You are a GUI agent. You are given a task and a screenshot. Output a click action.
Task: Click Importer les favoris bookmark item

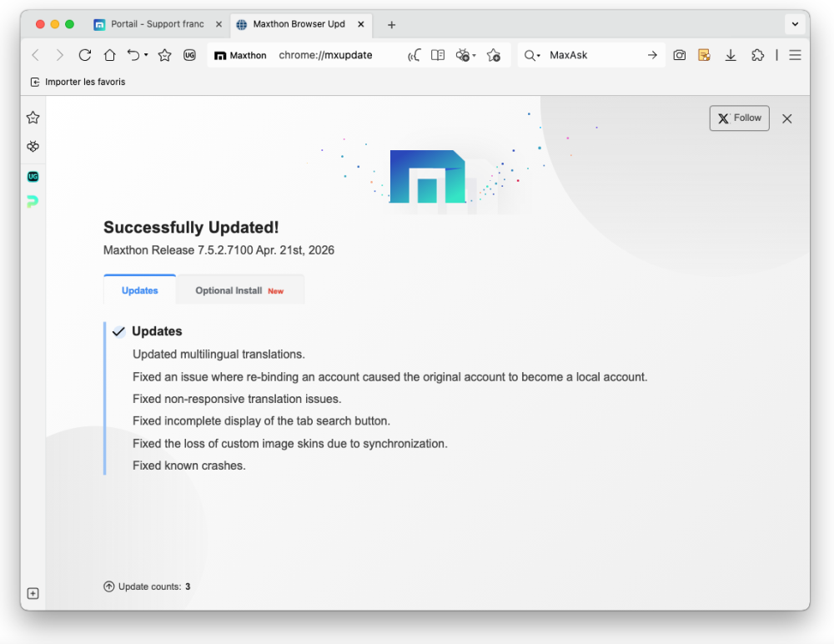coord(78,82)
